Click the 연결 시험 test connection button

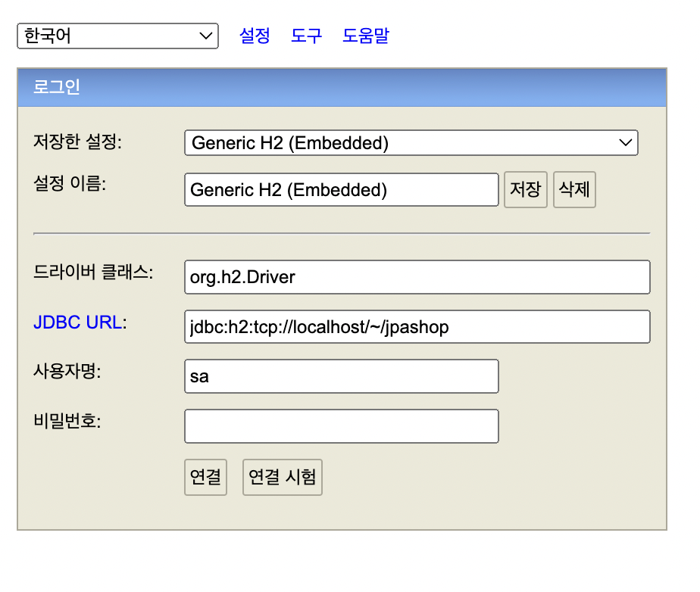coord(282,477)
